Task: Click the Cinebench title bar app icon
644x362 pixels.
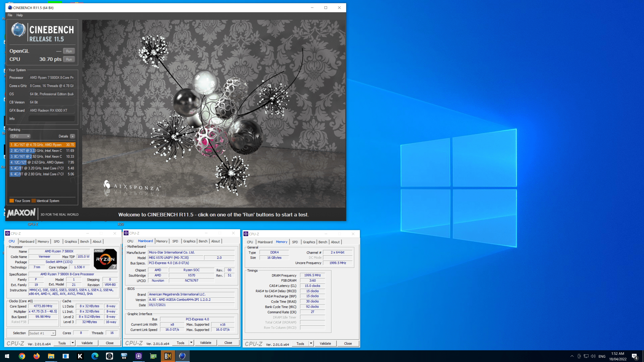Action: tap(10, 8)
